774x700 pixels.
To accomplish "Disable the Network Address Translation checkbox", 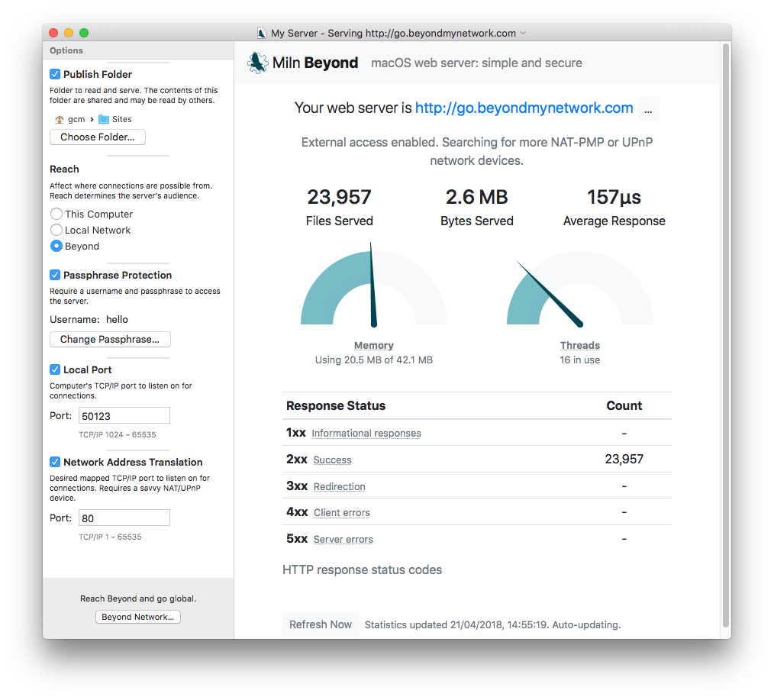I will (x=55, y=462).
